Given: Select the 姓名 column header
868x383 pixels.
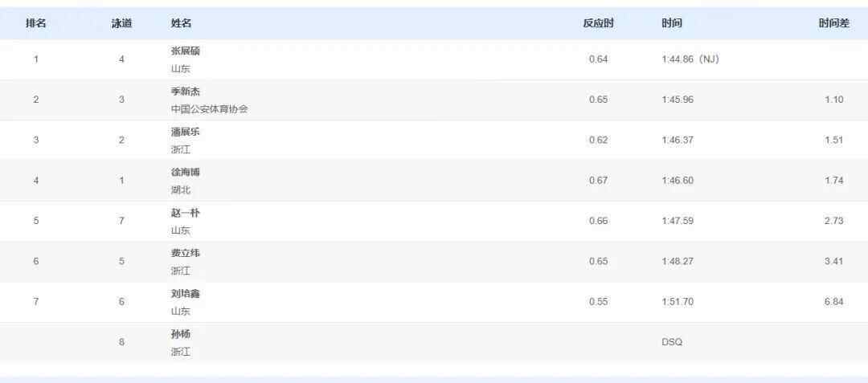Looking at the screenshot, I should (x=182, y=23).
